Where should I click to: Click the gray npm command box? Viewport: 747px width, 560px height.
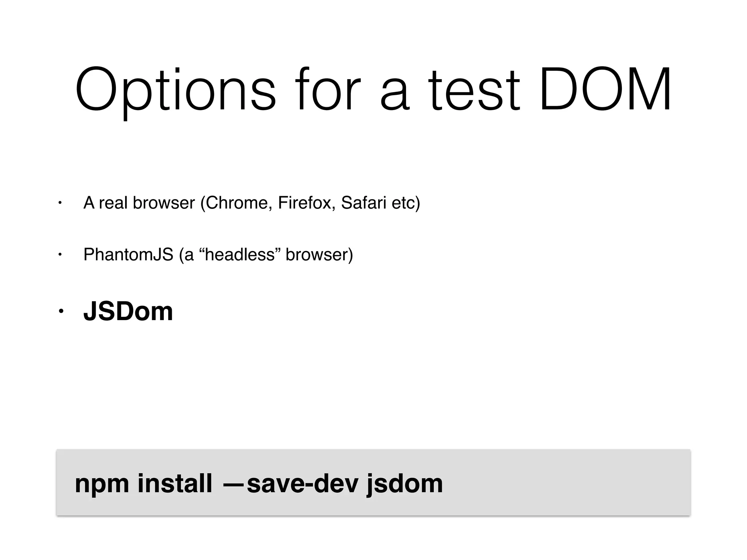[373, 482]
